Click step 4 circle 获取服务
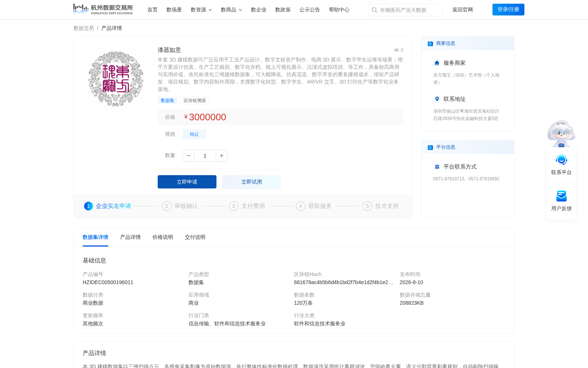This screenshot has width=588, height=368. tap(301, 206)
